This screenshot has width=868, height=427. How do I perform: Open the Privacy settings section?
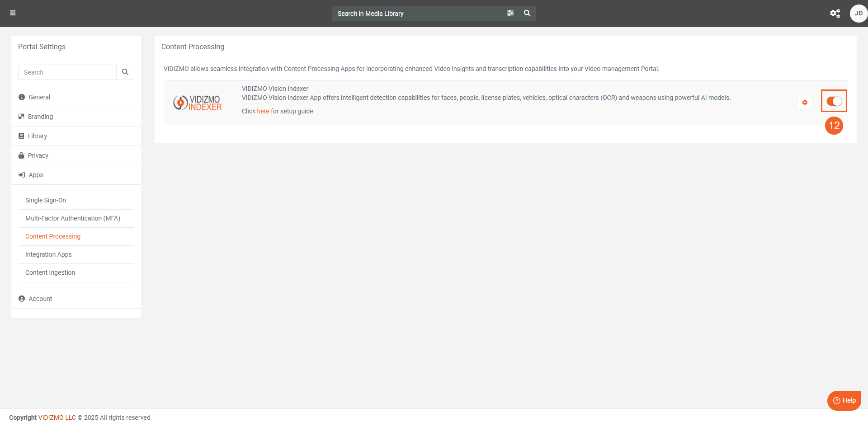pos(38,155)
